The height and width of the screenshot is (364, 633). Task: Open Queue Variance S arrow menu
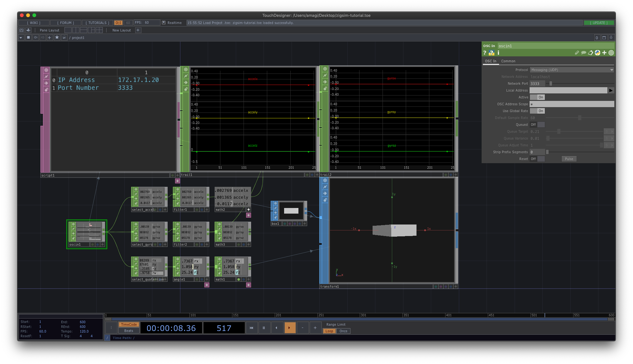[x=609, y=138]
